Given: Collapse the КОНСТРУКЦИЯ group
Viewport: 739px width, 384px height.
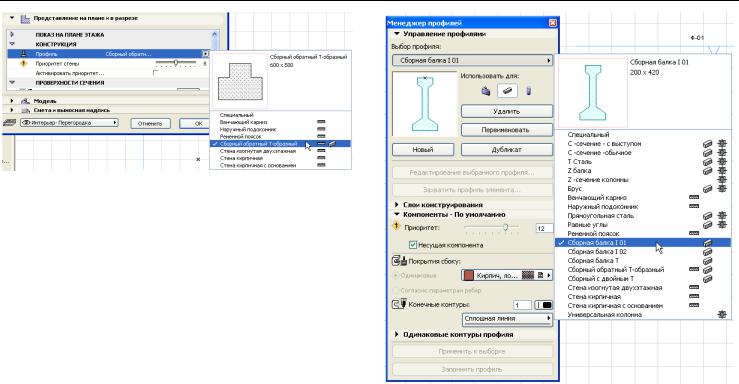Looking at the screenshot, I should [x=12, y=44].
